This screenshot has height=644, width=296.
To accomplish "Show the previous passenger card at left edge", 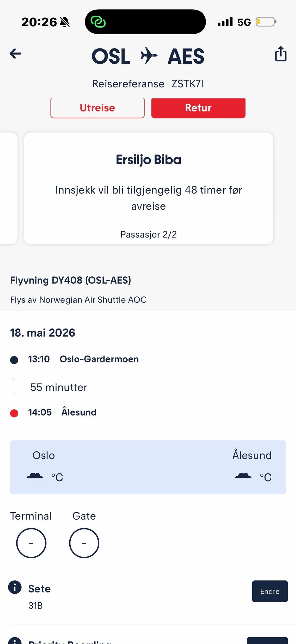I will [x=8, y=188].
